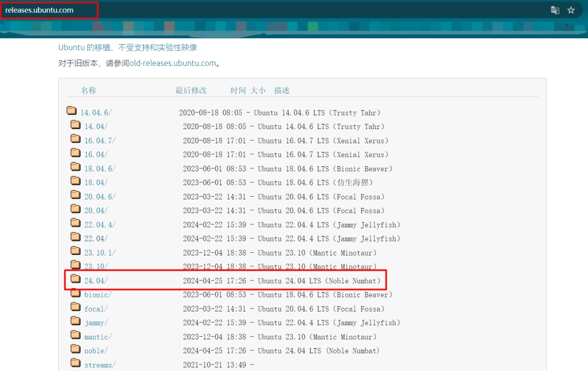Open the 23.10/ directory link
Image resolution: width=588 pixels, height=371 pixels.
[96, 267]
